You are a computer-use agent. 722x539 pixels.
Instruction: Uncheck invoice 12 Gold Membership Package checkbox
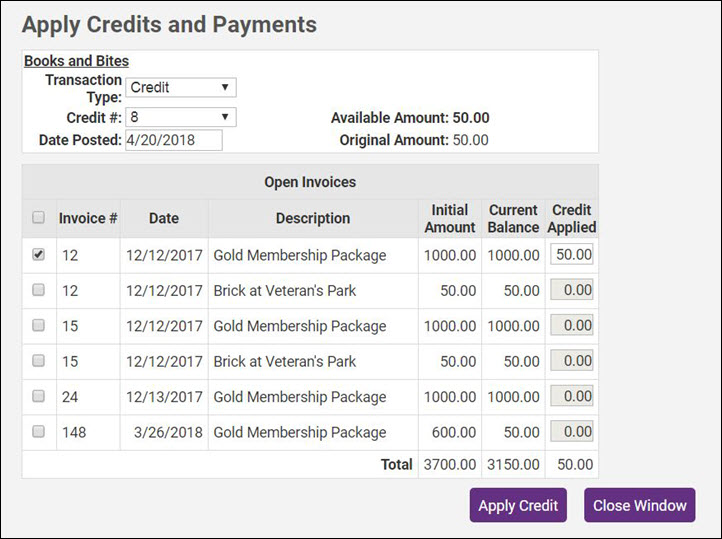click(38, 255)
